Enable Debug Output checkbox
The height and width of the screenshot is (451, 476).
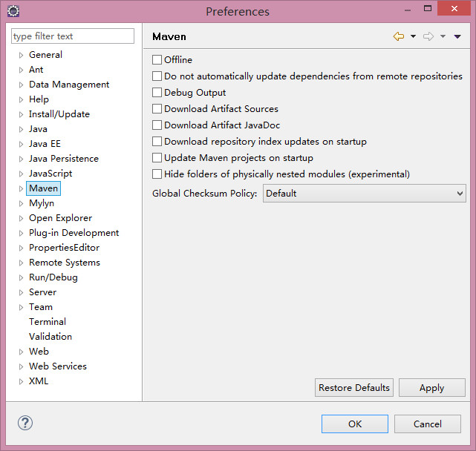pos(157,93)
